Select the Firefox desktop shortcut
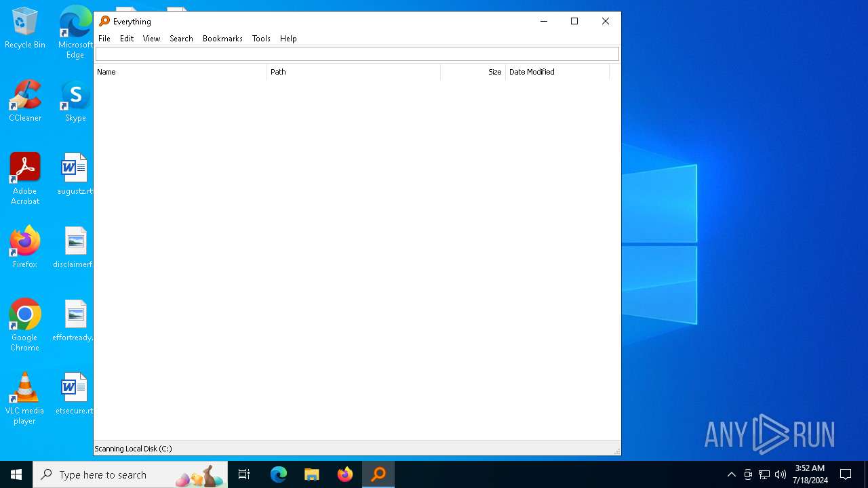This screenshot has height=488, width=868. click(25, 247)
